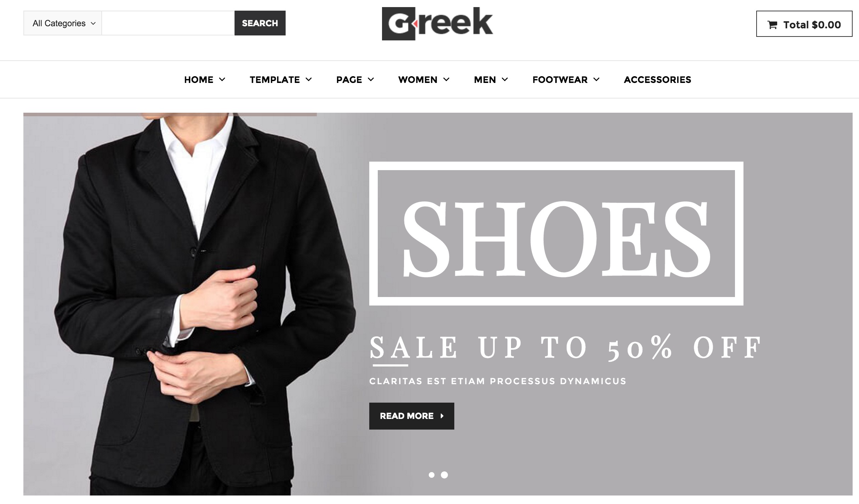Expand the Footwear menu chevron
The width and height of the screenshot is (859, 504).
(x=596, y=79)
